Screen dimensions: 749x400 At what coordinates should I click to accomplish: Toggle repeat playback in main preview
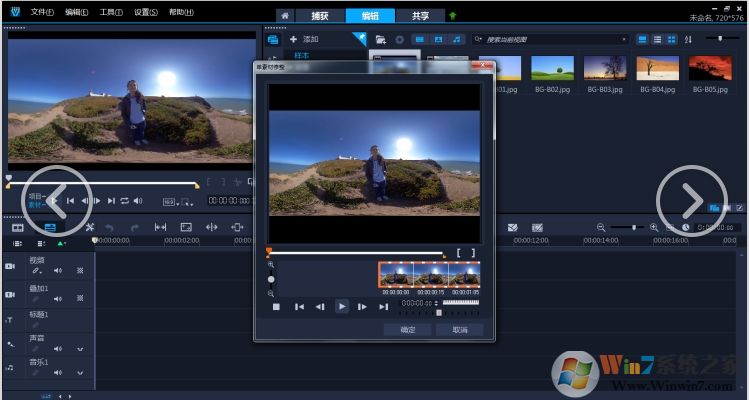pyautogui.click(x=125, y=200)
